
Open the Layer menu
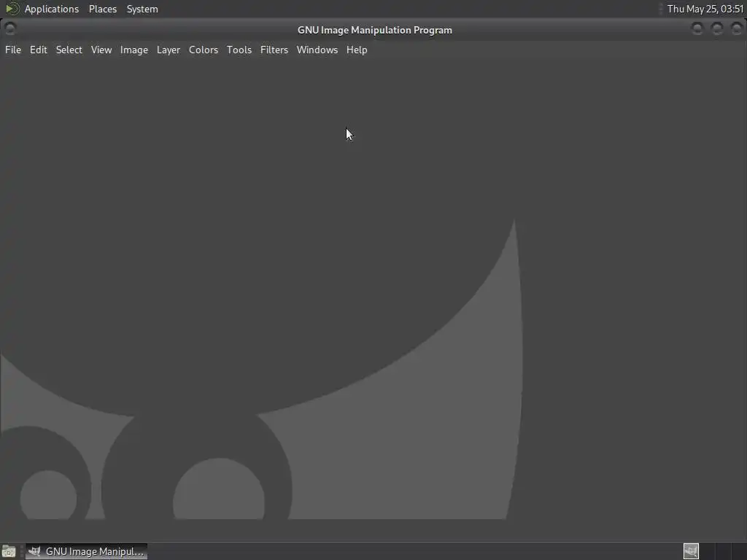click(x=169, y=50)
